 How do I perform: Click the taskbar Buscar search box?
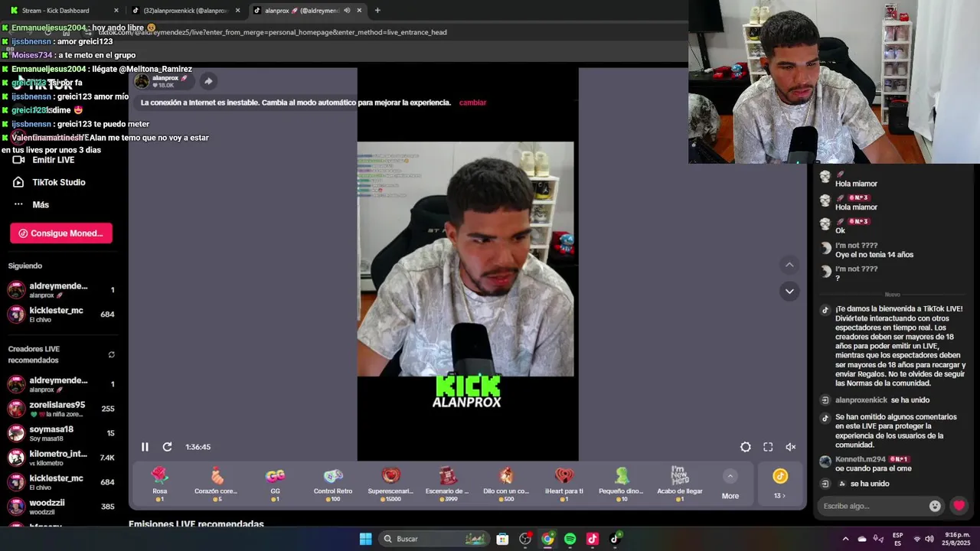(x=433, y=539)
